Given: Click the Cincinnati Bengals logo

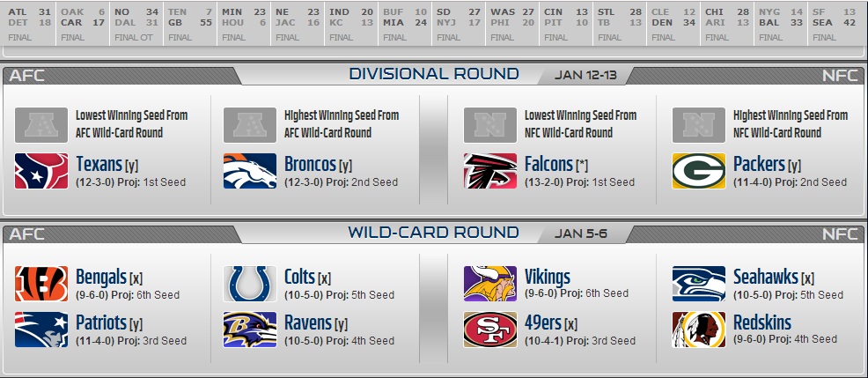Looking at the screenshot, I should click(x=41, y=284).
